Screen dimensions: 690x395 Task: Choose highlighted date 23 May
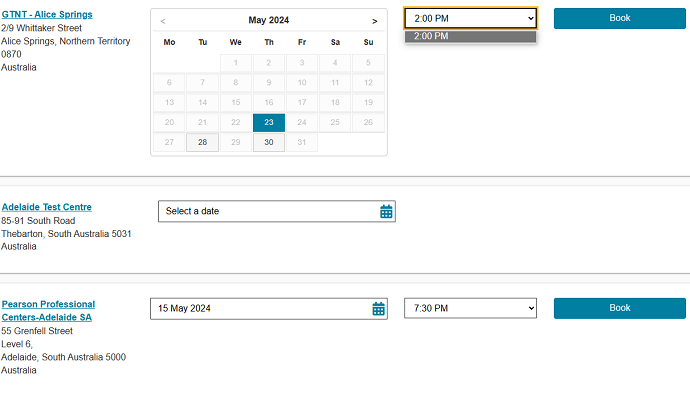coord(269,122)
